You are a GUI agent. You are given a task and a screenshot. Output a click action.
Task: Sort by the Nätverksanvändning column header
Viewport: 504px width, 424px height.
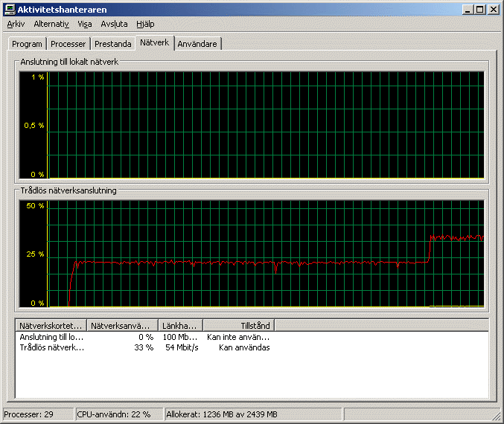122,326
